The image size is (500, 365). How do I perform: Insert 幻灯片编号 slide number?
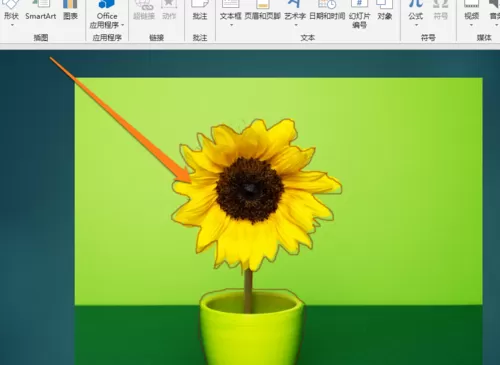coord(359,13)
